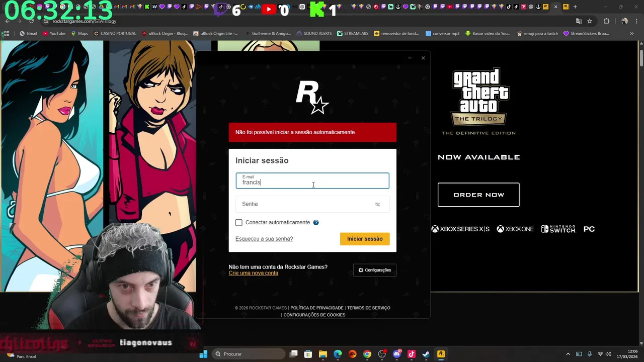The image size is (644, 362).
Task: Expand the system tray hidden icons chevron
Action: point(568,354)
